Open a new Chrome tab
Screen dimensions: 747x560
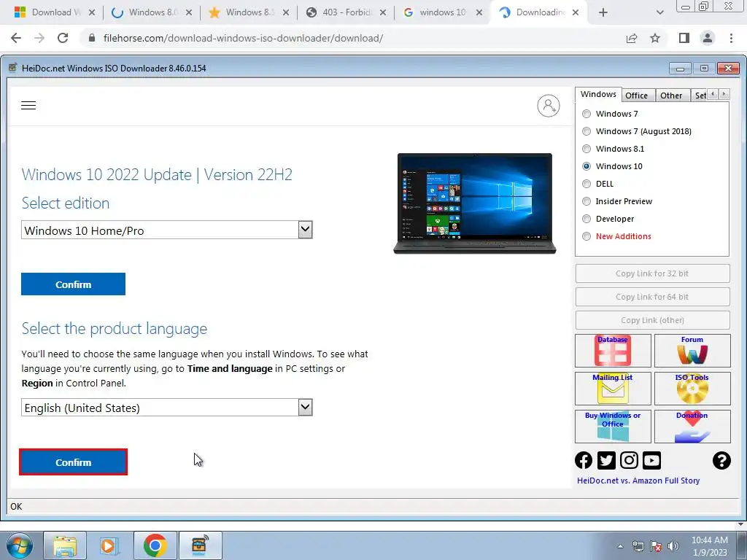(x=603, y=12)
